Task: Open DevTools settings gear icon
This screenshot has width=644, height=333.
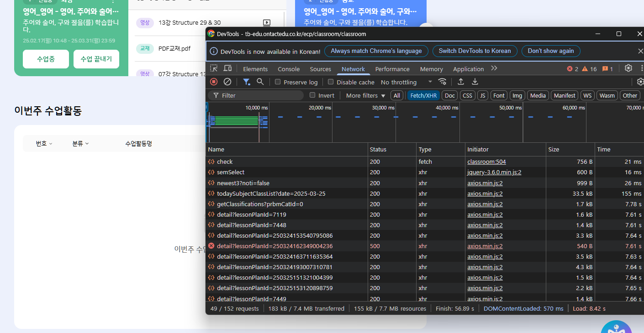Action: (x=628, y=68)
